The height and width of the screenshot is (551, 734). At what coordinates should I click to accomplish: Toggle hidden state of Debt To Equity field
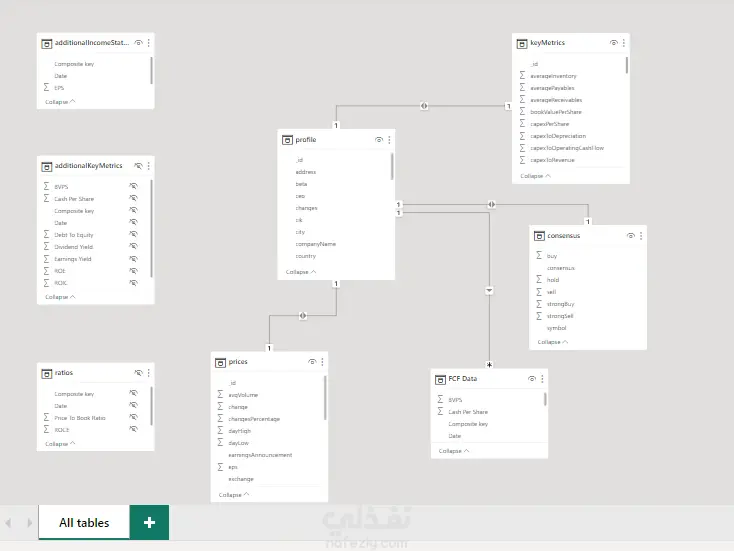coord(133,234)
